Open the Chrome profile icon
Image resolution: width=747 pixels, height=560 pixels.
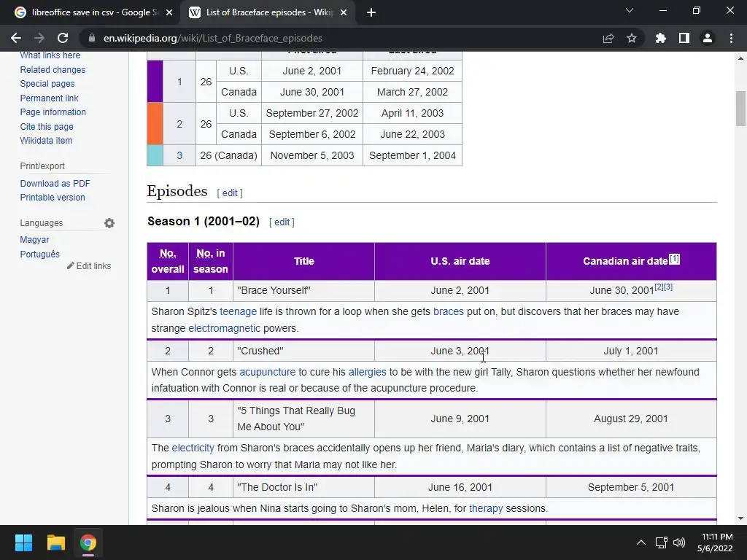point(708,38)
